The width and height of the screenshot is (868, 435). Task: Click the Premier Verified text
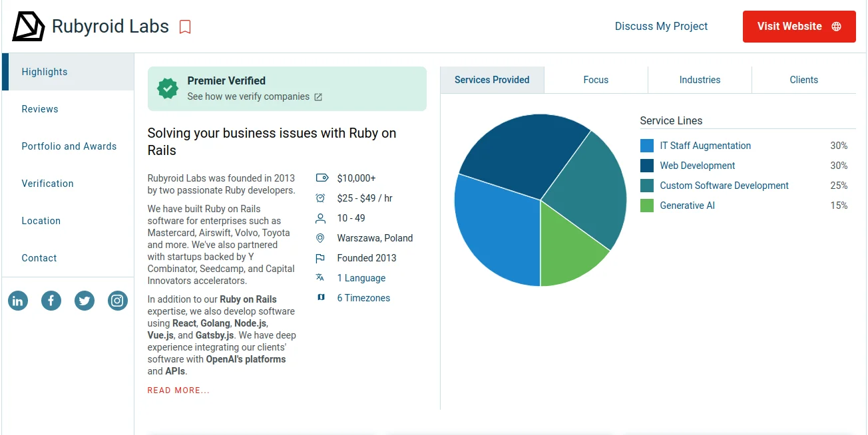pos(226,80)
